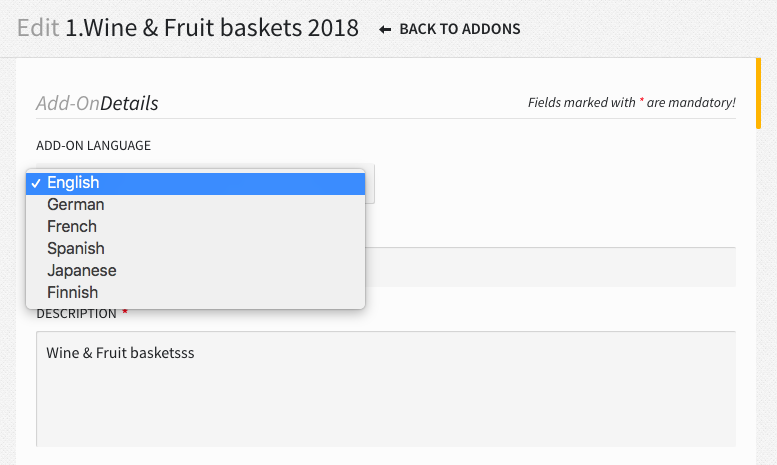The height and width of the screenshot is (465, 777).
Task: Click the mandatory fields note
Action: 631,102
